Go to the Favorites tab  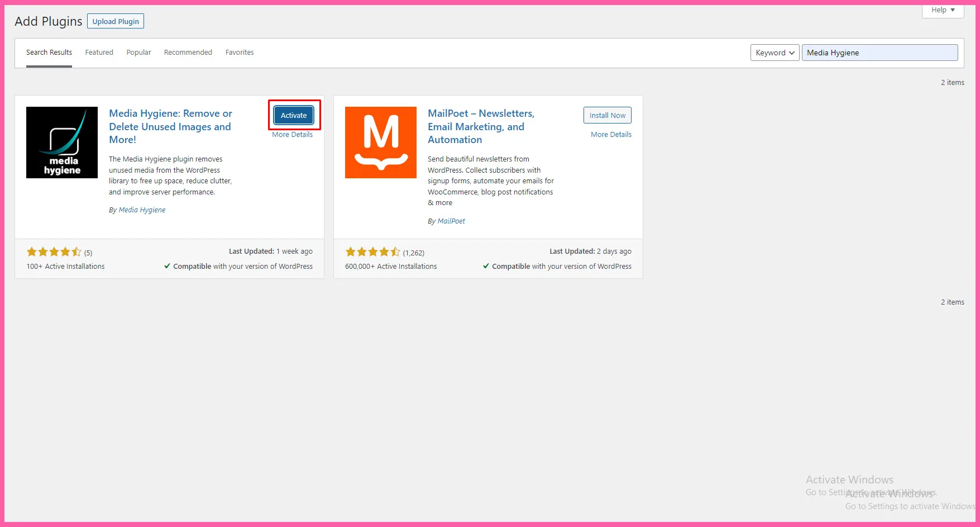pyautogui.click(x=240, y=53)
